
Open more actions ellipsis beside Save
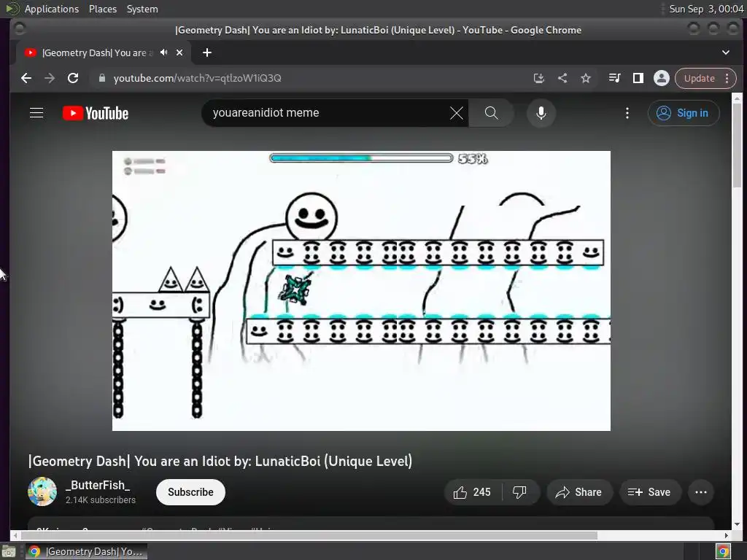tap(701, 492)
